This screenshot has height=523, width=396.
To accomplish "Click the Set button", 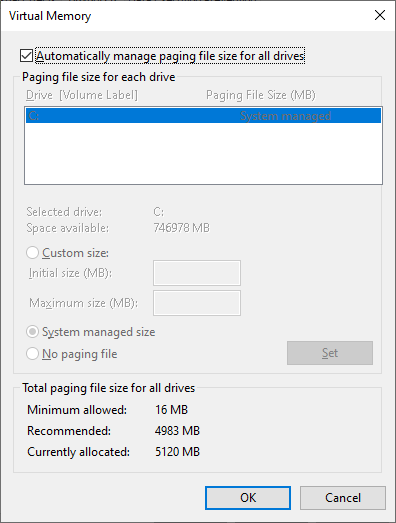I will click(330, 353).
